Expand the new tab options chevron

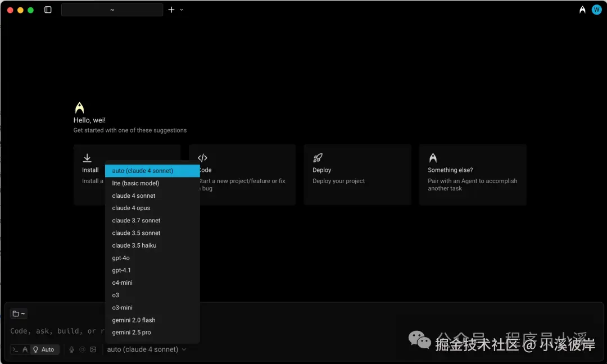182,10
